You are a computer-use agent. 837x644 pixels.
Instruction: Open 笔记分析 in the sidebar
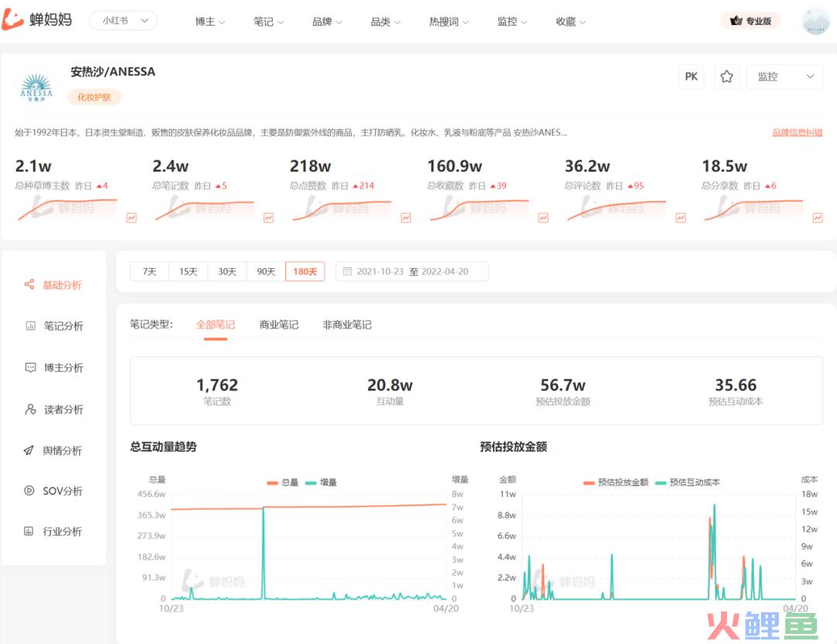(x=53, y=325)
